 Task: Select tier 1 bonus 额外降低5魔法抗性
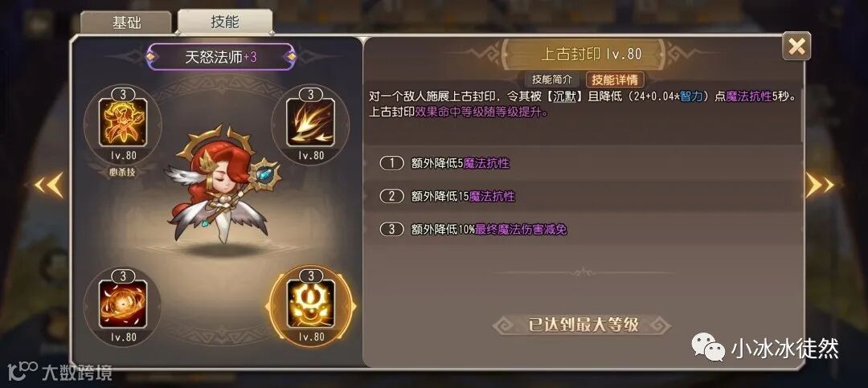pos(586,163)
